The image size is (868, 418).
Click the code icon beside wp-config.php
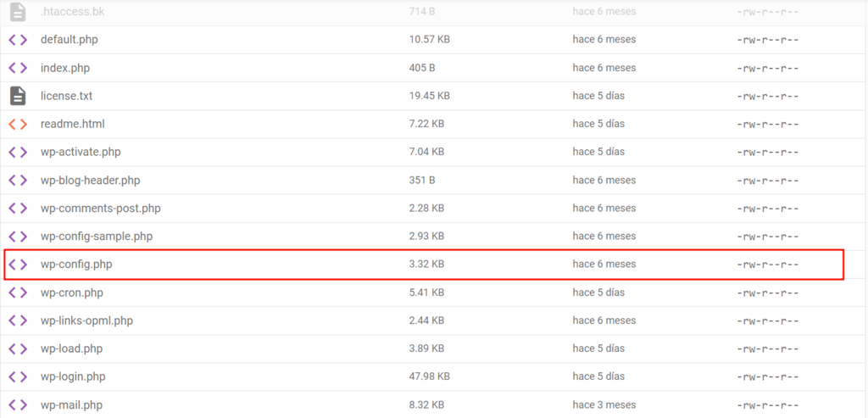(x=18, y=265)
